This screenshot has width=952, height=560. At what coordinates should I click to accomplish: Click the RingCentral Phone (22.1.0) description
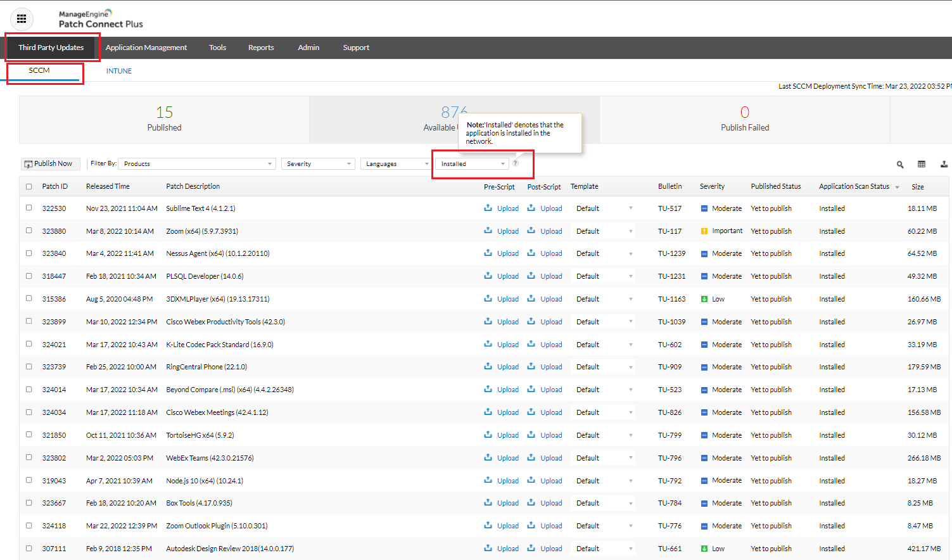coord(206,367)
